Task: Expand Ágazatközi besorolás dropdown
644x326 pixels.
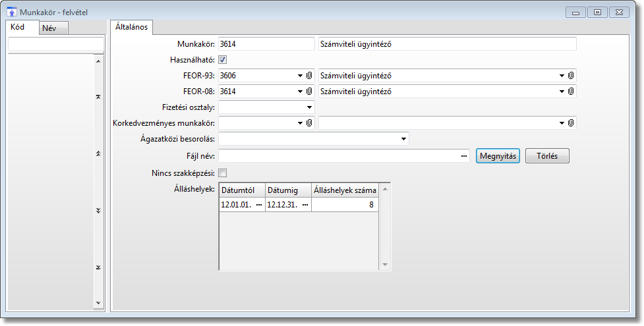Action: pos(403,139)
